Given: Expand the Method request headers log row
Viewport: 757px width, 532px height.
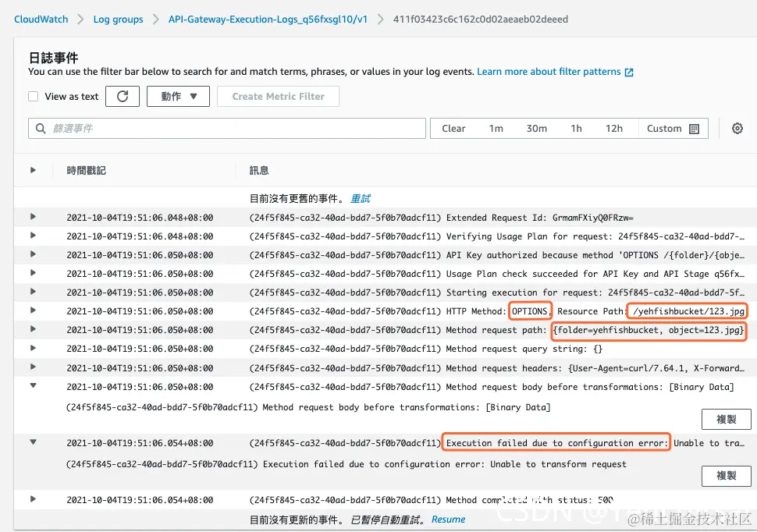Looking at the screenshot, I should tap(33, 367).
